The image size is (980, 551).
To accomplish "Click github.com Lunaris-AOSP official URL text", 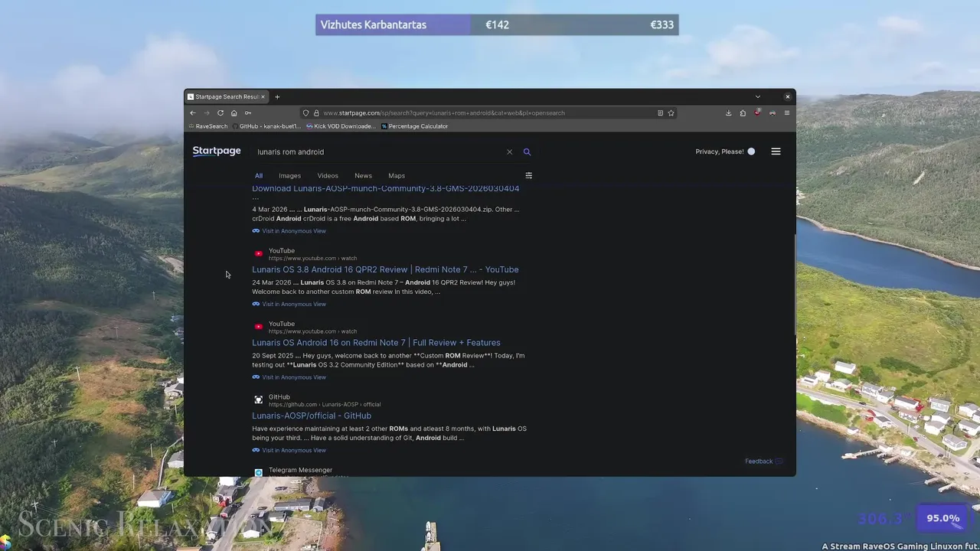I will pyautogui.click(x=325, y=404).
